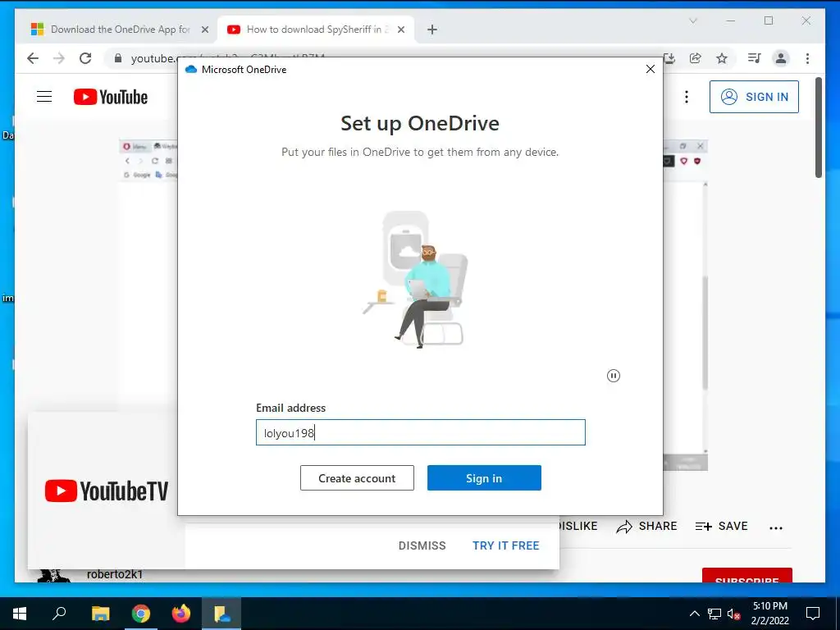Click YouTube SIGN IN button
Viewport: 840px width, 630px height.
pos(754,97)
